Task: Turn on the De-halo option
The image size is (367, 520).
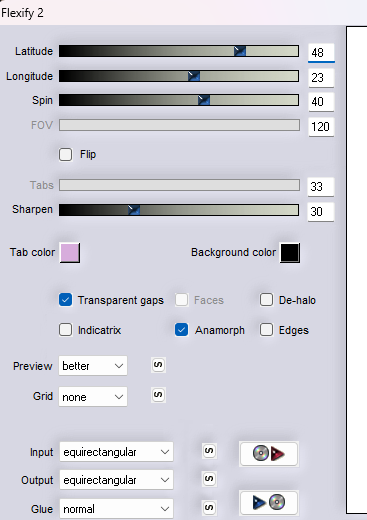Action: click(x=266, y=300)
